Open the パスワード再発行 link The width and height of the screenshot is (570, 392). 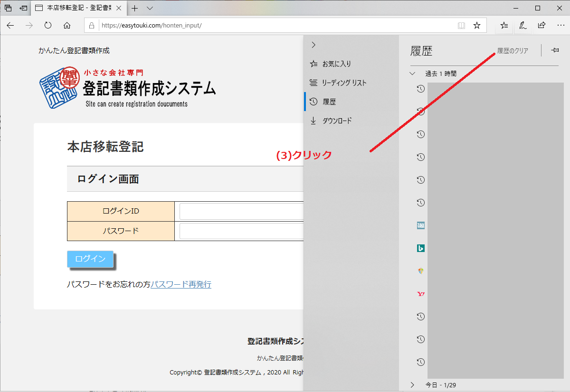(181, 284)
